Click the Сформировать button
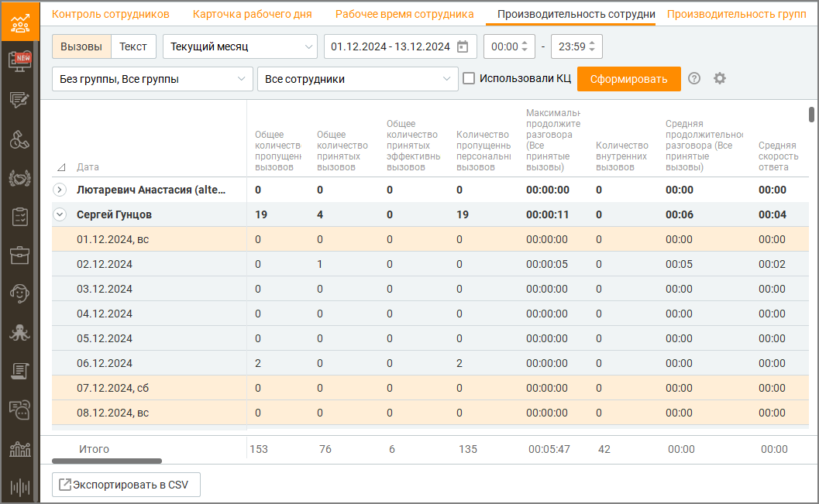819x504 pixels. [629, 79]
